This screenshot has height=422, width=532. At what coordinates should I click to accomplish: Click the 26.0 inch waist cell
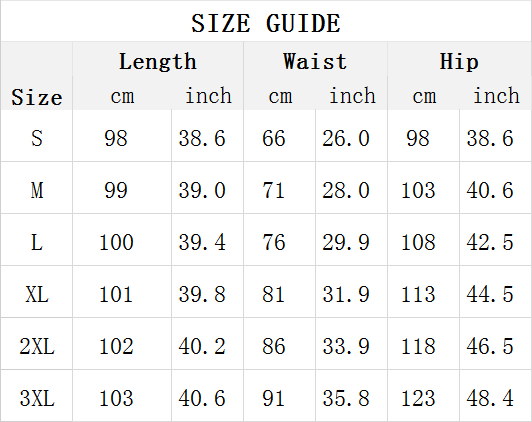coord(346,138)
